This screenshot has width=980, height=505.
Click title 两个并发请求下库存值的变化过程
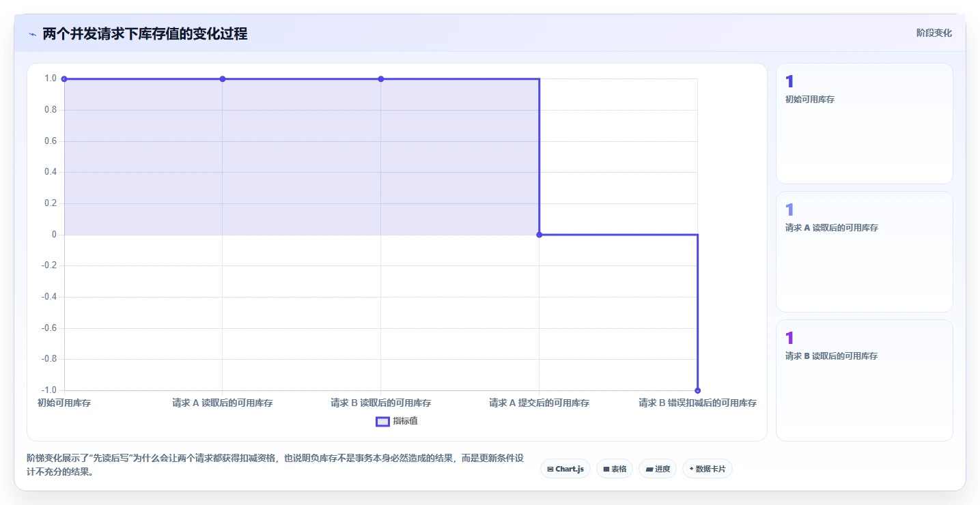coord(145,33)
